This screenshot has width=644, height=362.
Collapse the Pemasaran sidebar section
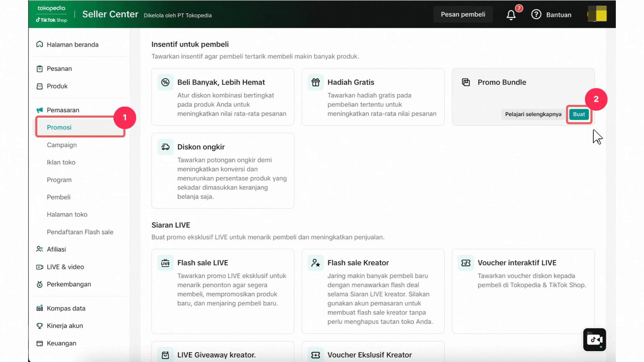pyautogui.click(x=63, y=110)
